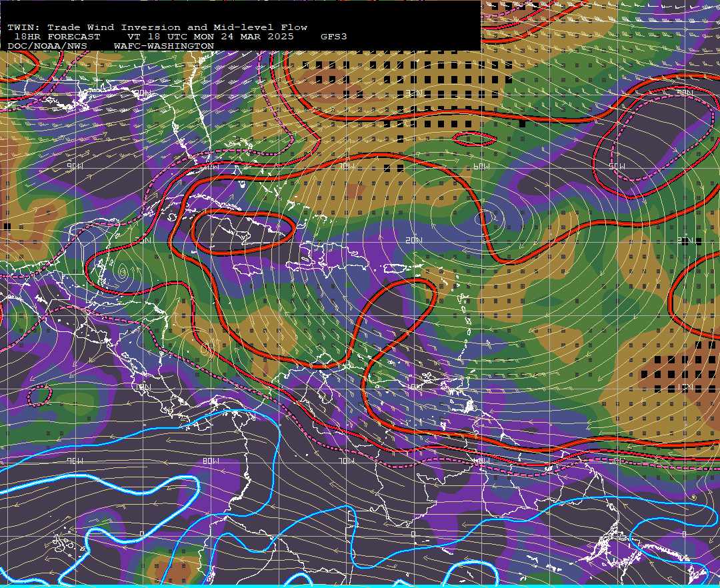720x588 pixels.
Task: Click the title 'TWIN: Trade Wind Inversion and Mid-level Flow'
Action: tap(157, 27)
